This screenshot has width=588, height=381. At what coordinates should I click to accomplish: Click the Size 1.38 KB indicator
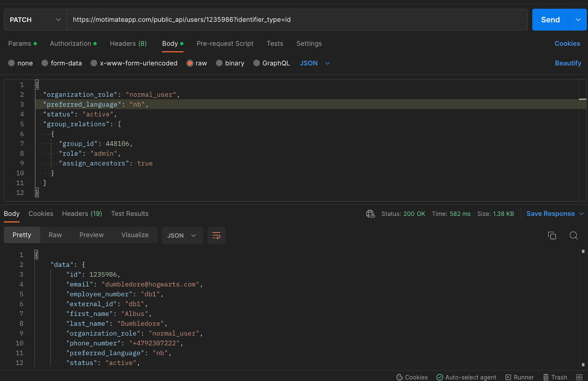(x=495, y=214)
